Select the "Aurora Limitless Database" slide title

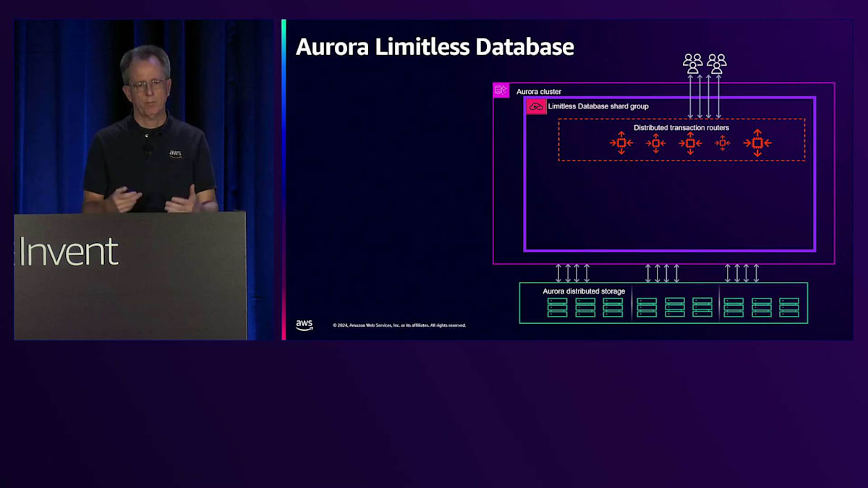435,47
